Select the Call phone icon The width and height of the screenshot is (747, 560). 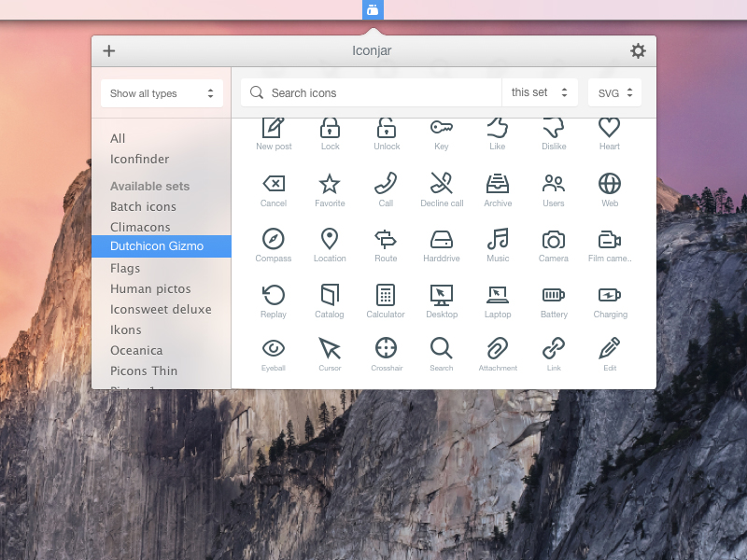(386, 183)
